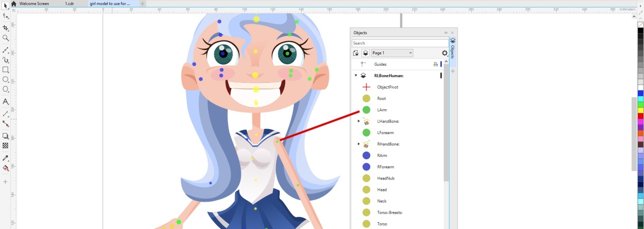Pick the Ellipse tool
The height and width of the screenshot is (229, 644).
click(5, 80)
